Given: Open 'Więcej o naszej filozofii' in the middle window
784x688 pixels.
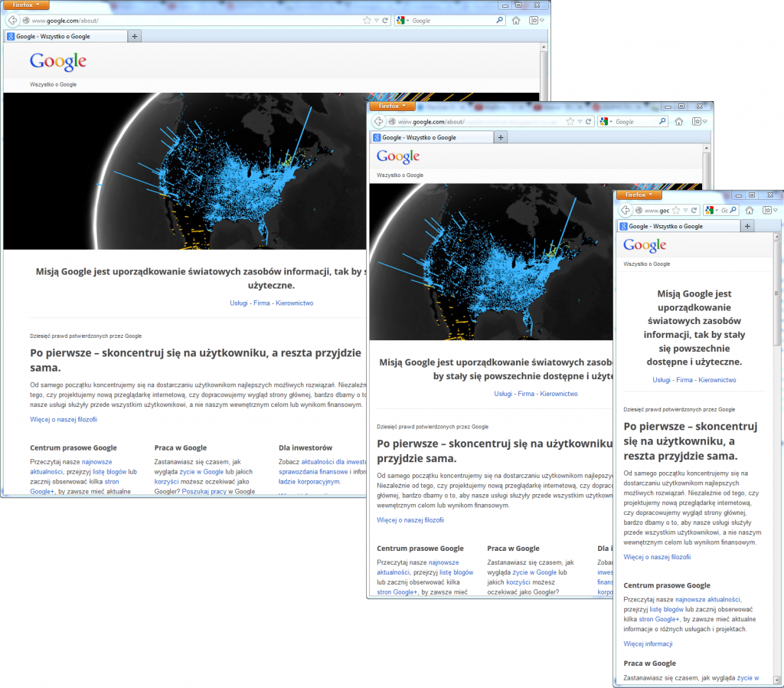Looking at the screenshot, I should pyautogui.click(x=410, y=520).
